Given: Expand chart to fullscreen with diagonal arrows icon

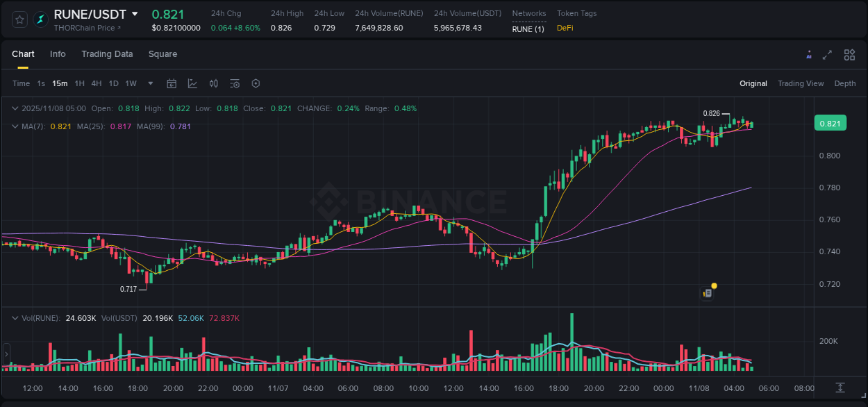Looking at the screenshot, I should (827, 54).
